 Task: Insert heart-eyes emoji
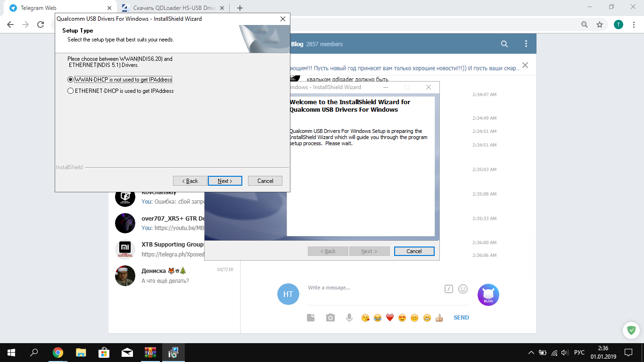[x=402, y=318]
